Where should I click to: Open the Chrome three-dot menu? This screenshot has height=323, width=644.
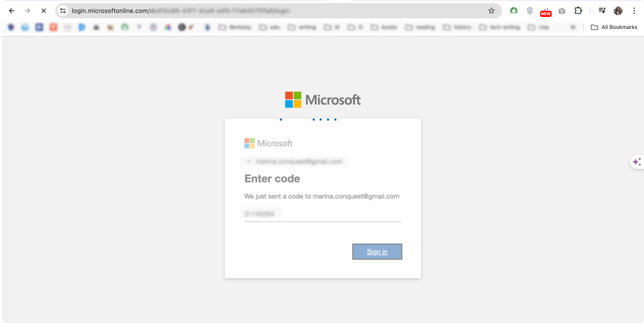[x=634, y=11]
